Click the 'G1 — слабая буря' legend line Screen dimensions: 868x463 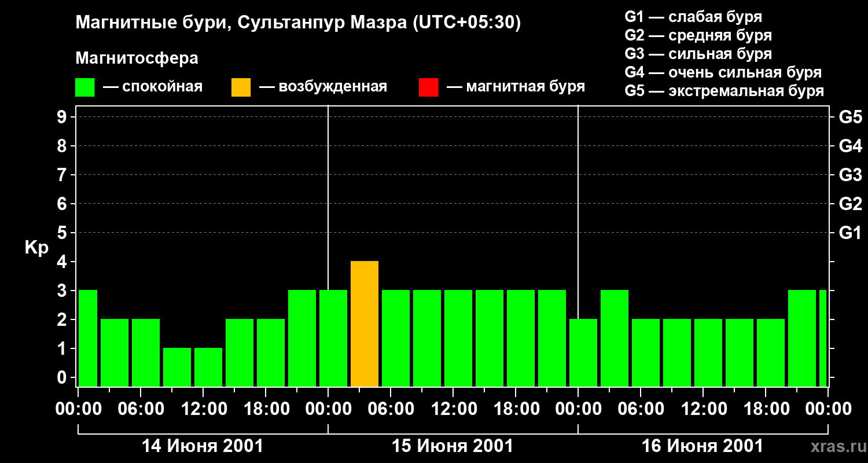pyautogui.click(x=693, y=17)
